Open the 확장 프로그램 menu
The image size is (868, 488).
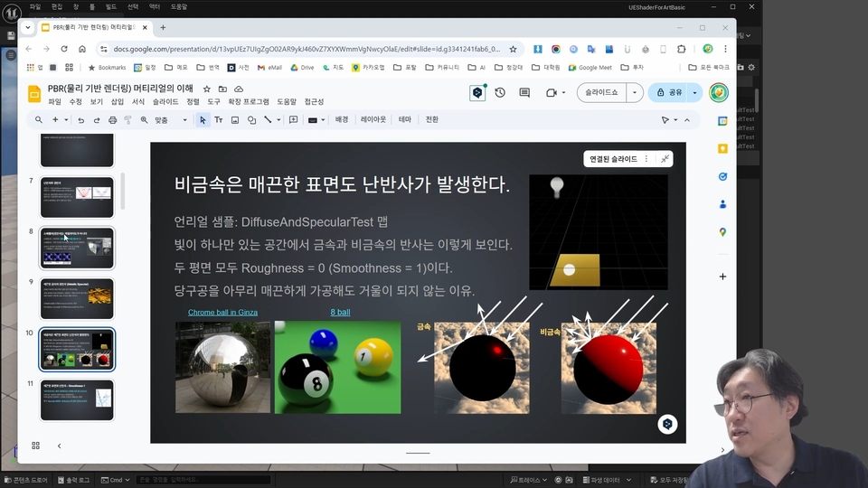pos(249,102)
